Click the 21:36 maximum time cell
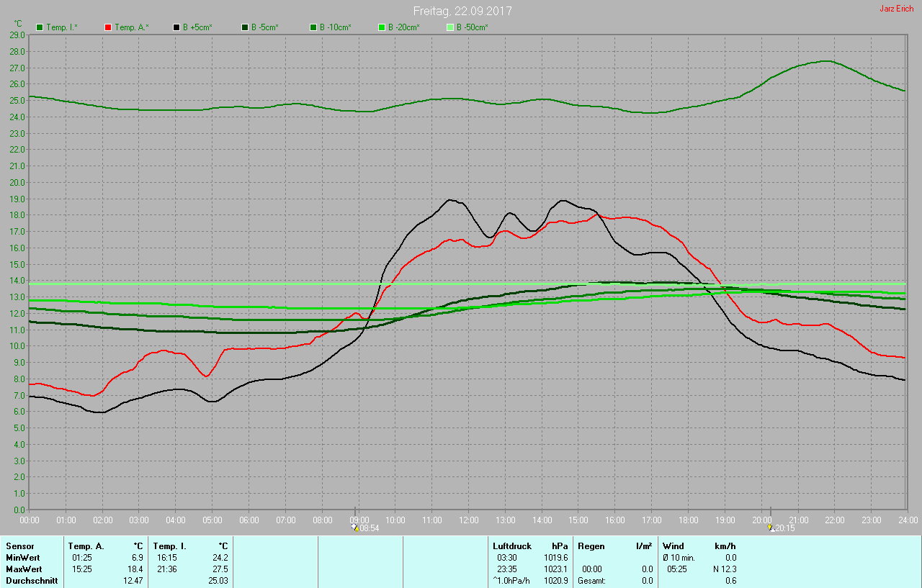The height and width of the screenshot is (588, 922). coord(167,569)
